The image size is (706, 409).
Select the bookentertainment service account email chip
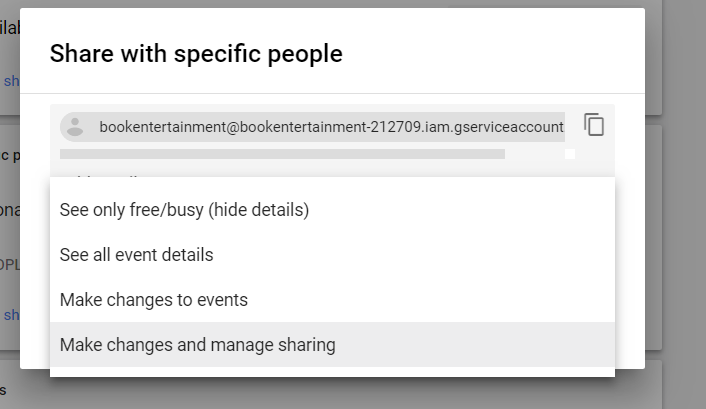[312, 127]
